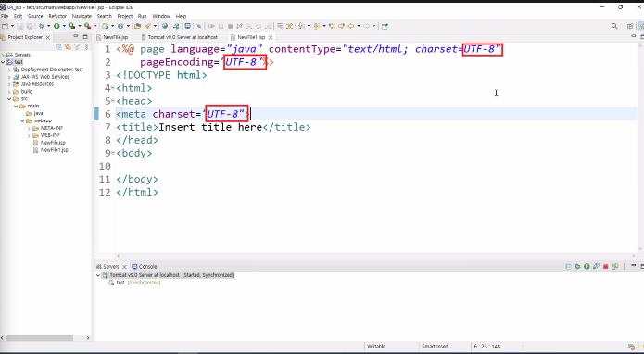
Task: Collapse the test project node
Action: click(x=3, y=62)
